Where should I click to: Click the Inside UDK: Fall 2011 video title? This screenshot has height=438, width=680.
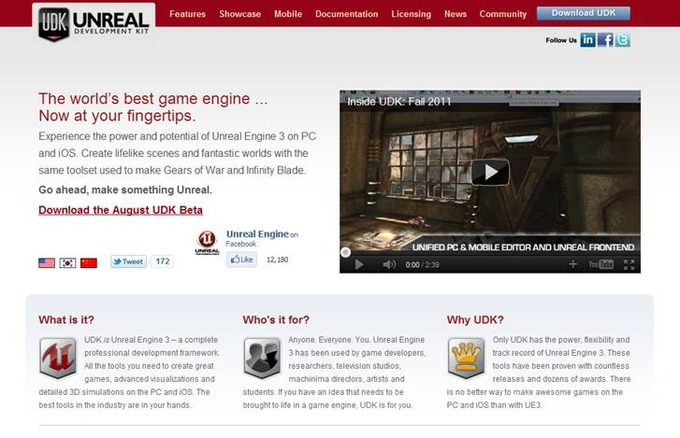[x=399, y=101]
